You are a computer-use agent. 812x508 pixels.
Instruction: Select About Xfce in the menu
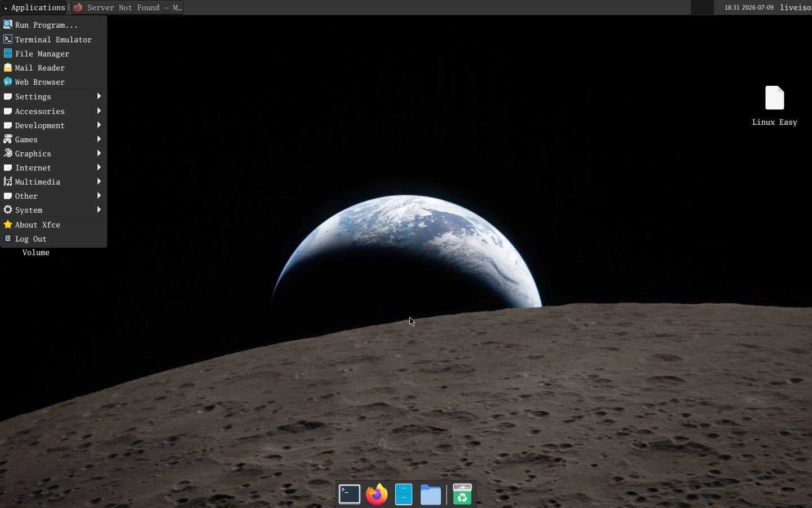(54, 225)
